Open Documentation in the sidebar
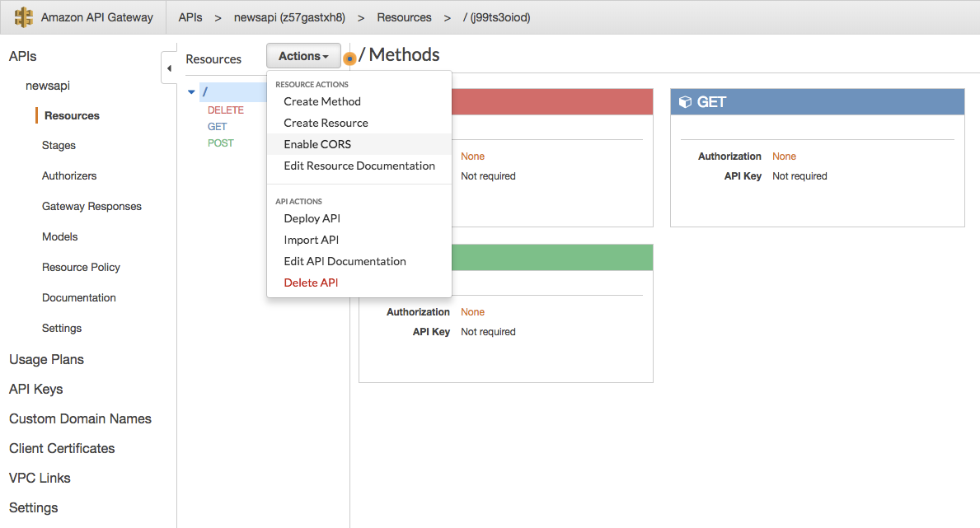Viewport: 980px width, 528px height. [79, 297]
